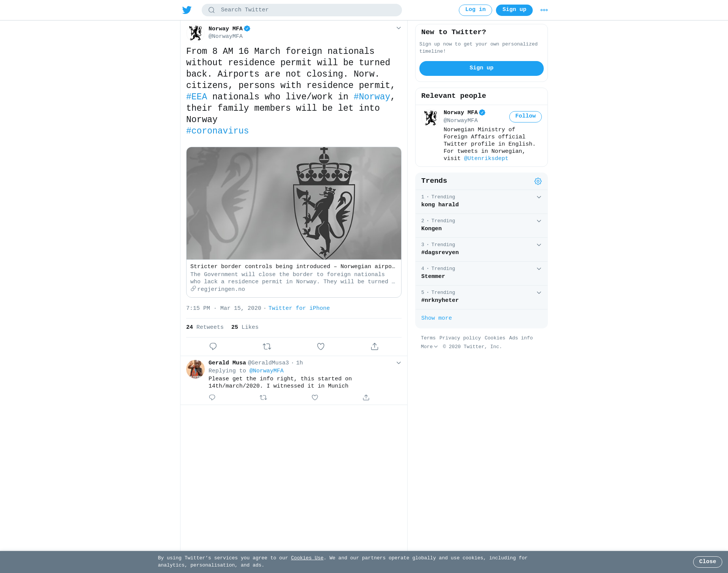Screen dimensions: 728x573
Task: Like Gerald Musa's reply
Action: (315, 397)
